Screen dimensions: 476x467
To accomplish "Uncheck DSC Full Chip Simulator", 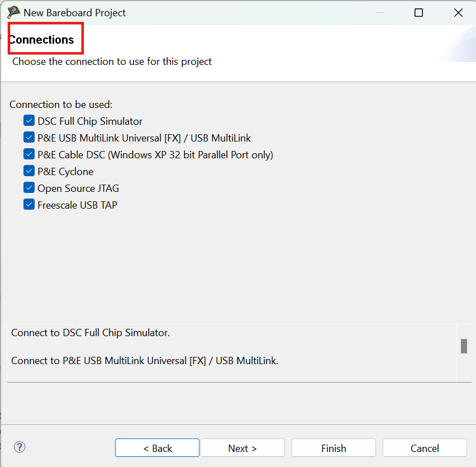I will (x=28, y=120).
